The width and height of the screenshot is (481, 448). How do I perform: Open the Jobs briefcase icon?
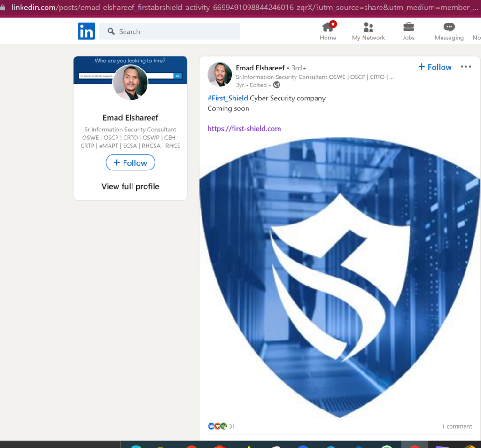[409, 27]
